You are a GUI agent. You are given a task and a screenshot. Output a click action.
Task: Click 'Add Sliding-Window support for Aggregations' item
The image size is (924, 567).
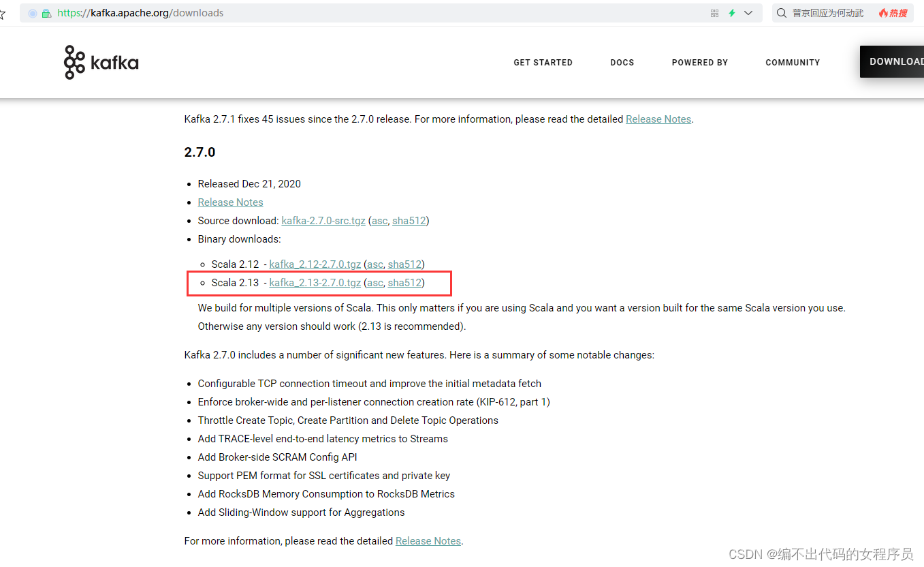point(301,512)
